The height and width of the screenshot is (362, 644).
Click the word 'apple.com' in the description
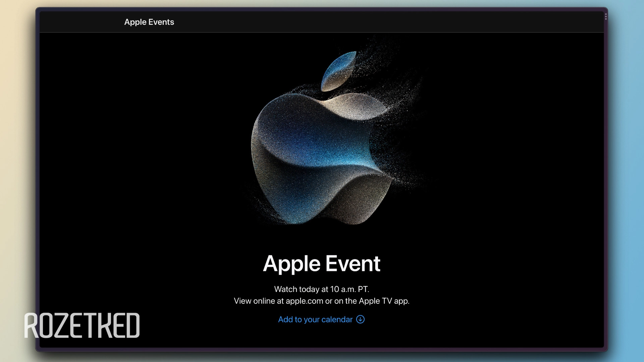(304, 301)
